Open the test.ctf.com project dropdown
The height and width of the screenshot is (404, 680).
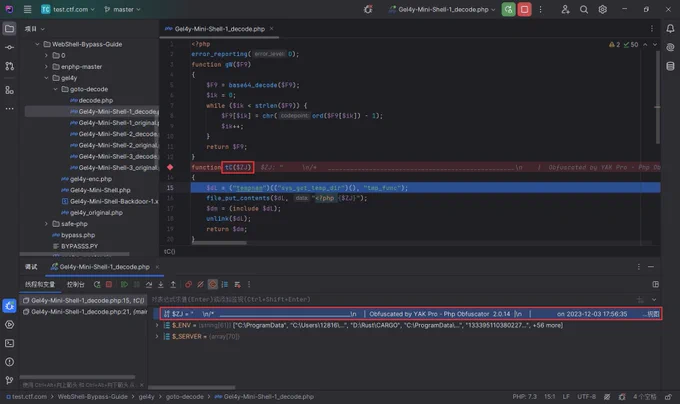68,9
